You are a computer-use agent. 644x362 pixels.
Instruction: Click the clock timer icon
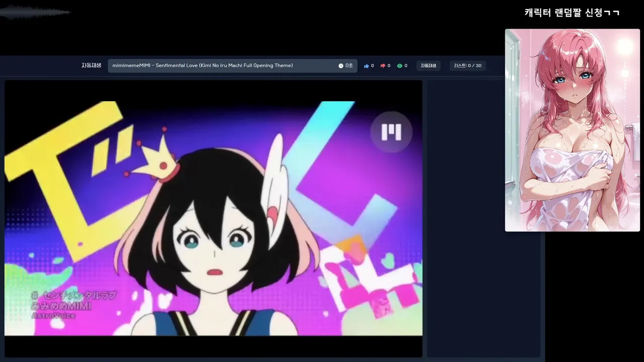(x=341, y=66)
